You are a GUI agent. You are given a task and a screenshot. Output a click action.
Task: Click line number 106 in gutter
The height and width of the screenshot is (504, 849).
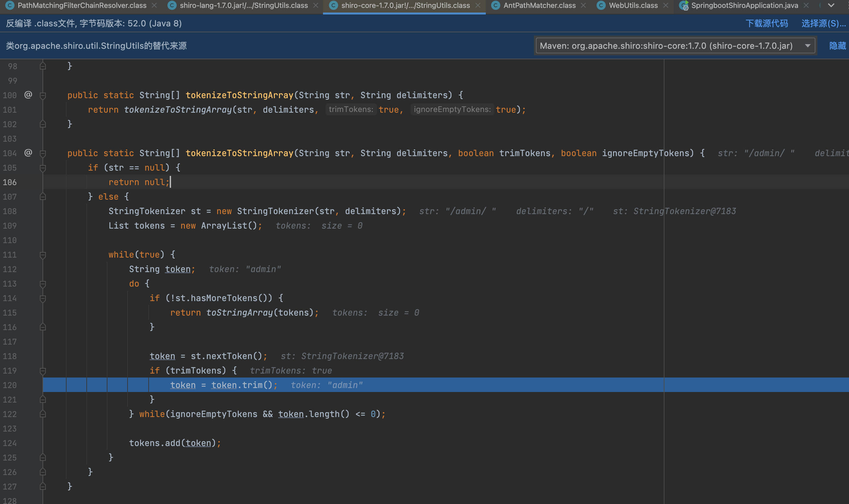pyautogui.click(x=10, y=182)
